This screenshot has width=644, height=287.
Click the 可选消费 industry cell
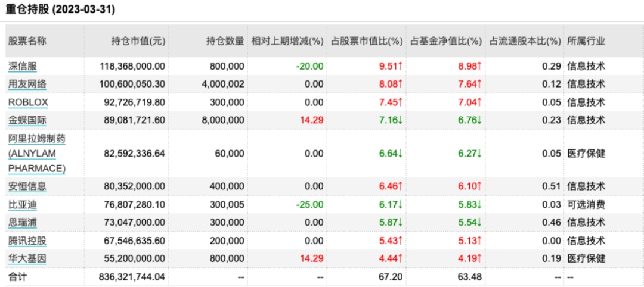point(586,205)
